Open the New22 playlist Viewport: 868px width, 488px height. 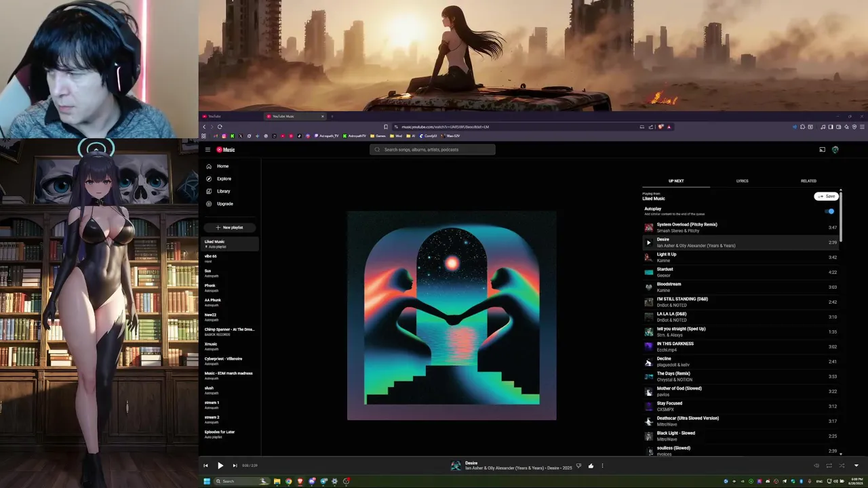(x=230, y=317)
